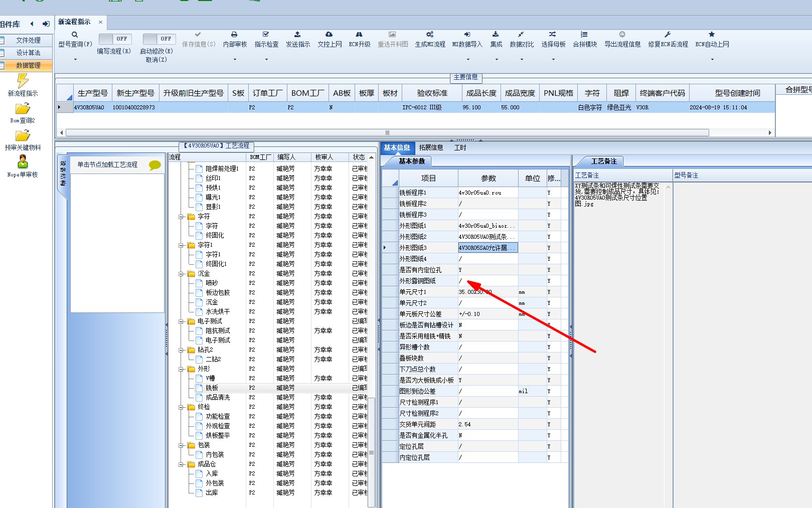Click the 生成MI流程 gears icon
This screenshot has height=508, width=812.
pyautogui.click(x=430, y=35)
